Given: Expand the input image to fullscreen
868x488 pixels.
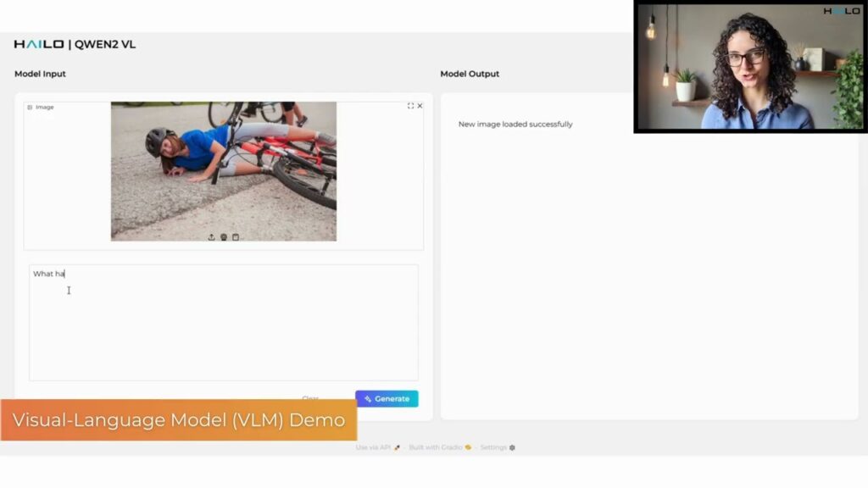Looking at the screenshot, I should tap(410, 106).
